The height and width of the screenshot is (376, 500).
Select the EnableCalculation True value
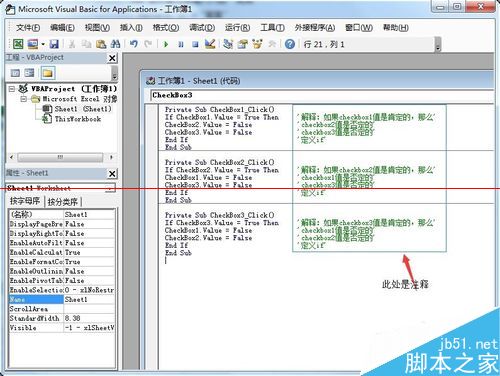coord(89,252)
